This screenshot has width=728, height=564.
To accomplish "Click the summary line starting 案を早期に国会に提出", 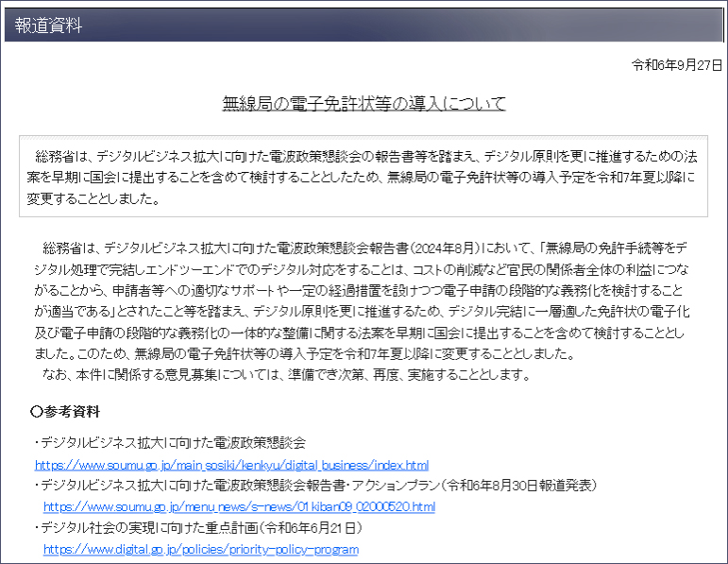I will pyautogui.click(x=362, y=178).
